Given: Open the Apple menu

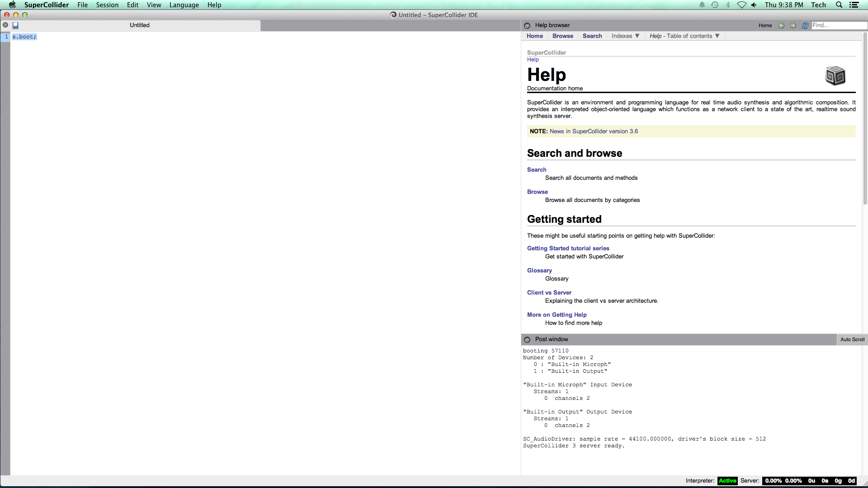Looking at the screenshot, I should tap(12, 5).
